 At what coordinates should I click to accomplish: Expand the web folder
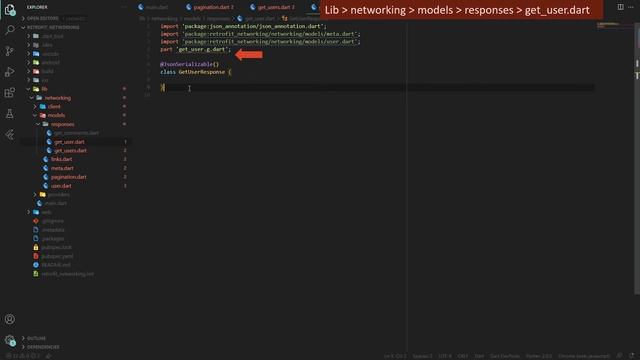(46, 212)
